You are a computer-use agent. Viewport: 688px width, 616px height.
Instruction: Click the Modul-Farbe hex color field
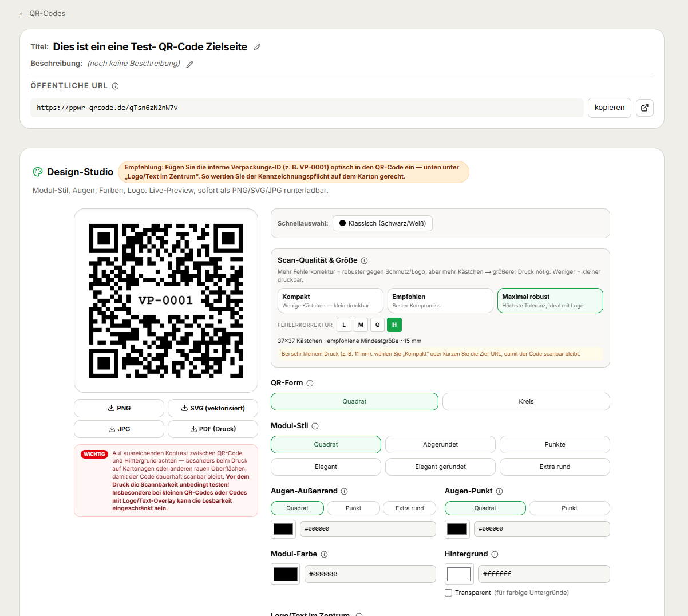pyautogui.click(x=370, y=574)
